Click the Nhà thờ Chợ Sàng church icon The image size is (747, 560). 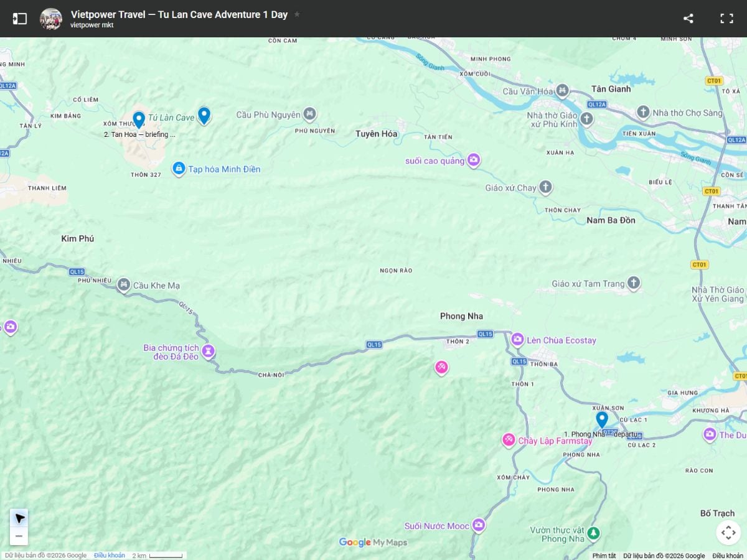tap(644, 113)
